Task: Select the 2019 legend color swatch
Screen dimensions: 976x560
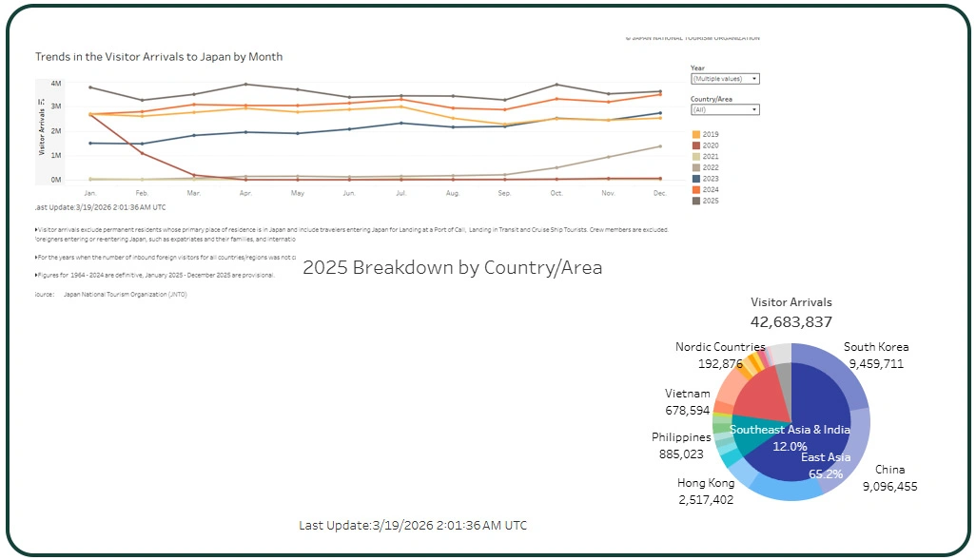Action: (x=695, y=134)
